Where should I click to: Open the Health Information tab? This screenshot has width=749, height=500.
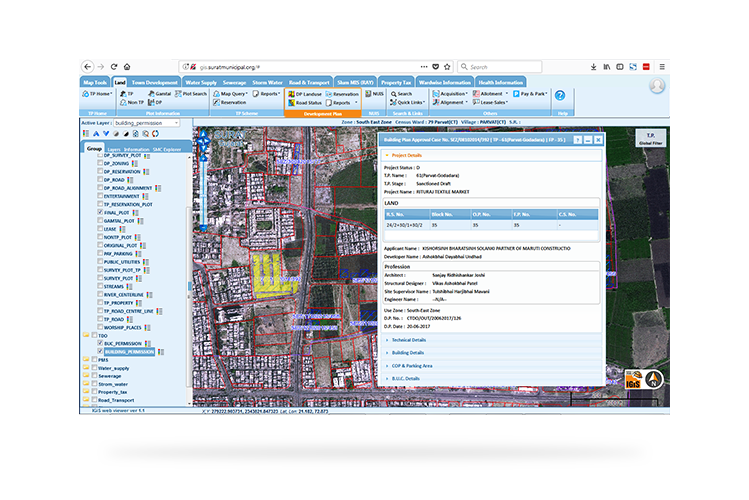501,82
